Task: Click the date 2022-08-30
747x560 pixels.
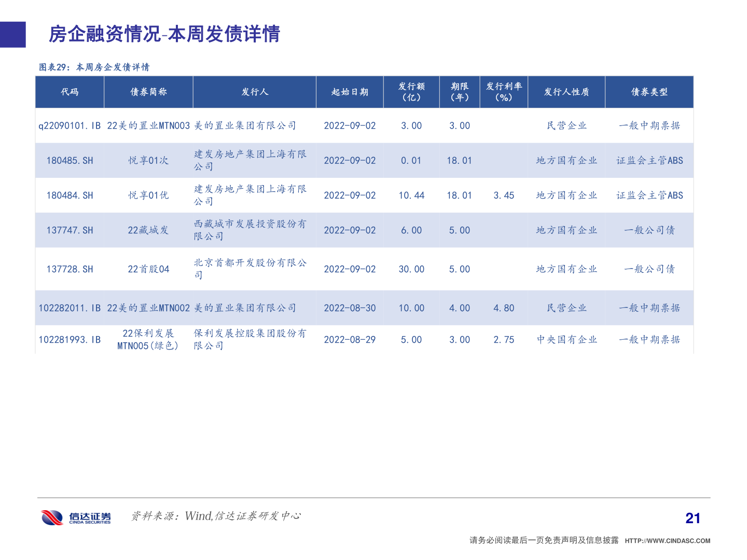Action: 350,308
